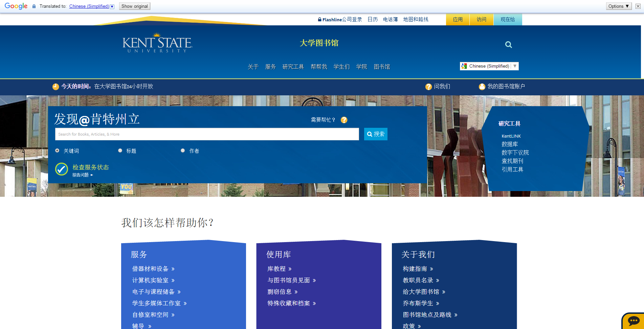Open 剽窃信息 link
The height and width of the screenshot is (329, 644).
[x=283, y=292]
